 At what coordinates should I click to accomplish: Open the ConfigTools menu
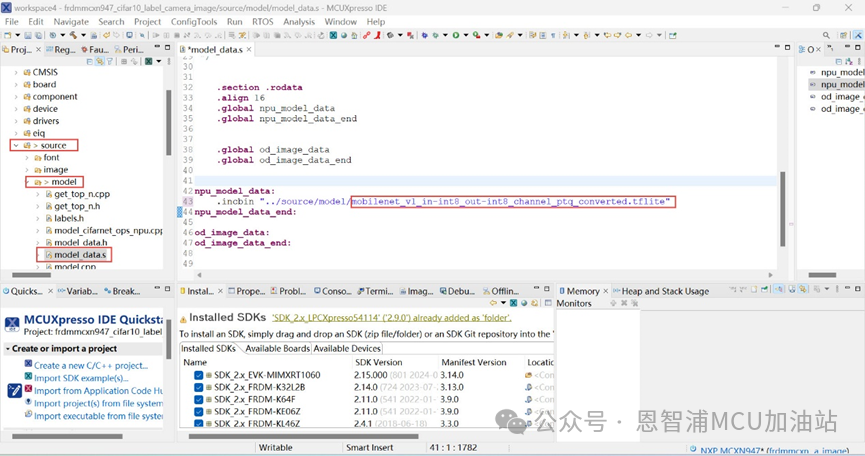pos(194,21)
